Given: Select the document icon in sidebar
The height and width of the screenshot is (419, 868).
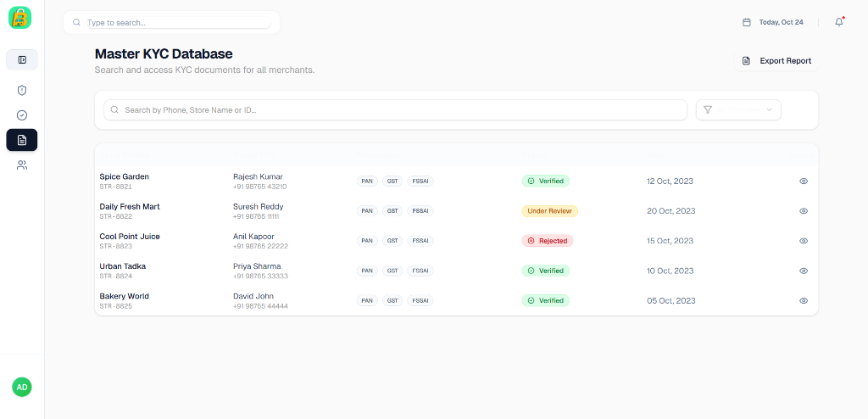Looking at the screenshot, I should point(22,140).
